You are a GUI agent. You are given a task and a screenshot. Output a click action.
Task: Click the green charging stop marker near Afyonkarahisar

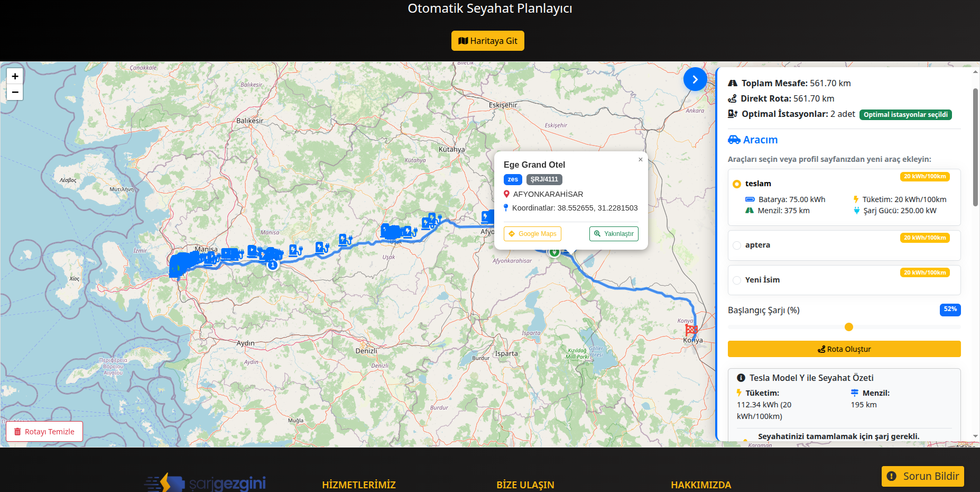point(554,252)
